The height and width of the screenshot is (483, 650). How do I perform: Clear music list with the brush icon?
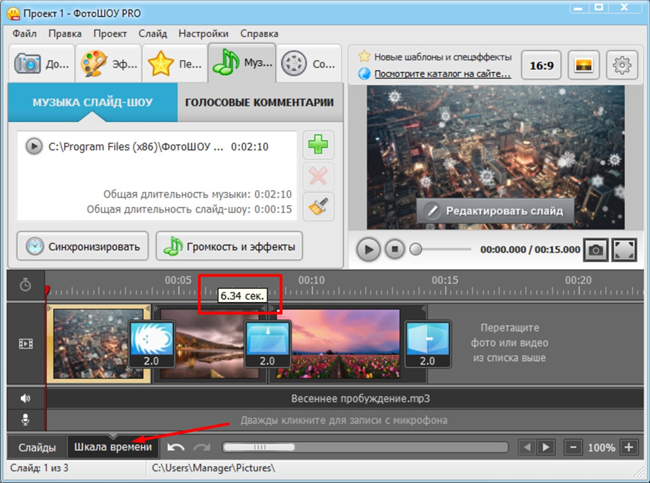pyautogui.click(x=318, y=206)
